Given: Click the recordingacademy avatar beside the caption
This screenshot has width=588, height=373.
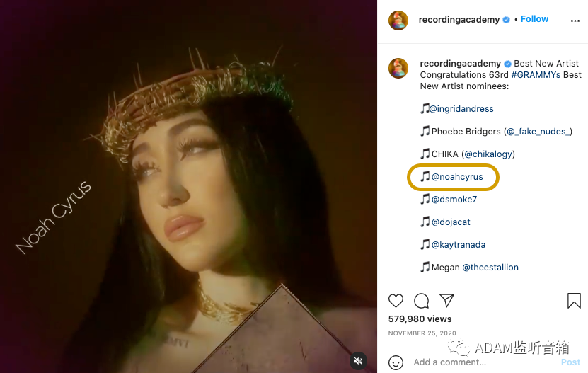Looking at the screenshot, I should click(x=398, y=68).
